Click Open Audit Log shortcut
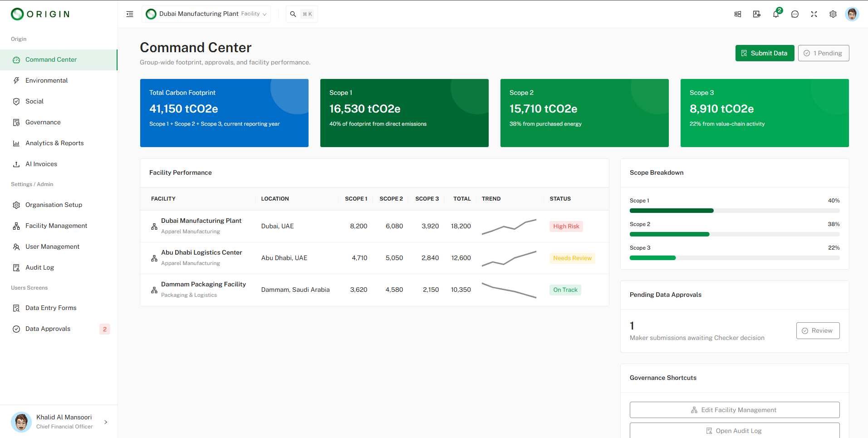The width and height of the screenshot is (868, 438). (x=735, y=431)
